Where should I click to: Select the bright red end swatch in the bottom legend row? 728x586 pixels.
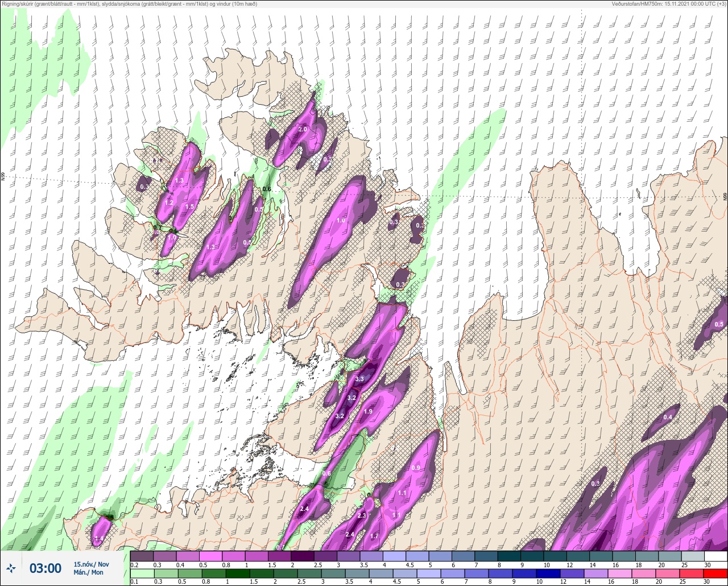715,573
